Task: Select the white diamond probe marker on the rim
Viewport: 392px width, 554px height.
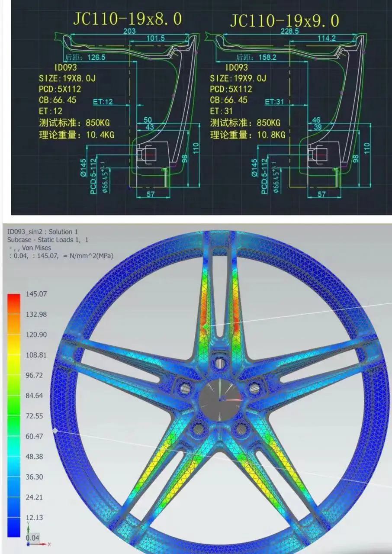Action: [55, 430]
